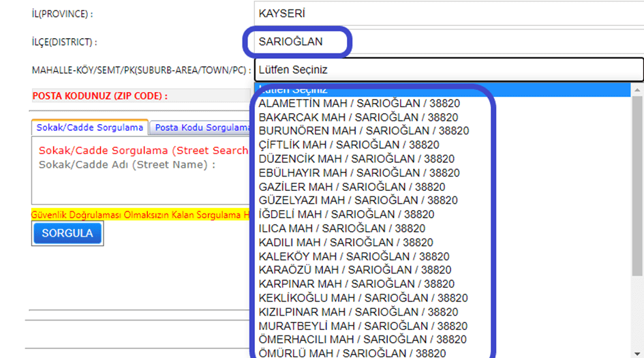Select ALAMETTİN MAH from the list
Viewport: 644px width, 358px height.
click(x=359, y=104)
